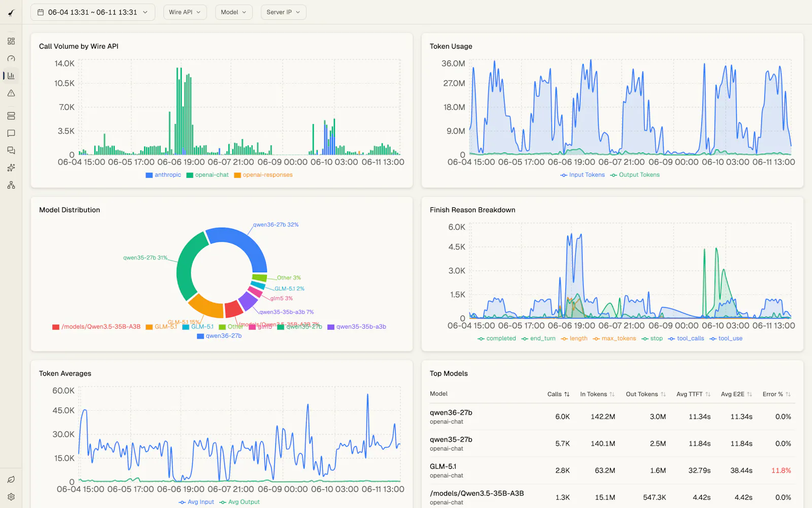The width and height of the screenshot is (812, 508).
Task: Open the warning triangle alerts icon
Action: (x=11, y=93)
